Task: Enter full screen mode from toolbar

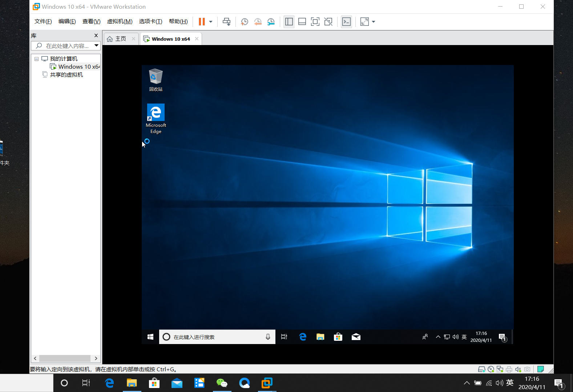Action: [315, 21]
